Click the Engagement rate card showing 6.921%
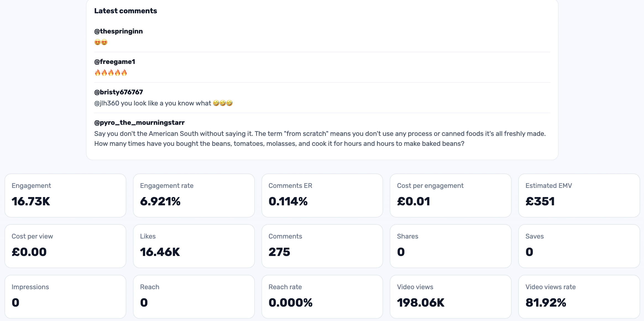 [194, 195]
